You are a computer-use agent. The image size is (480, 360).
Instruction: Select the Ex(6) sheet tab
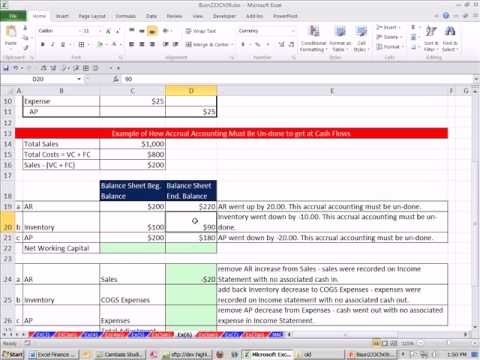click(184, 334)
